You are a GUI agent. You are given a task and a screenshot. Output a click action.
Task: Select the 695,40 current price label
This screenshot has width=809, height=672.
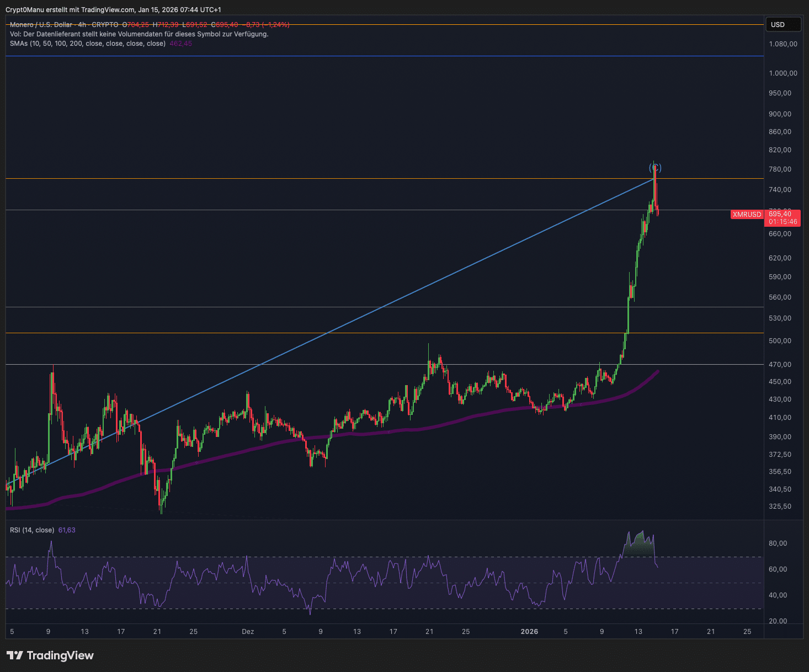(780, 214)
